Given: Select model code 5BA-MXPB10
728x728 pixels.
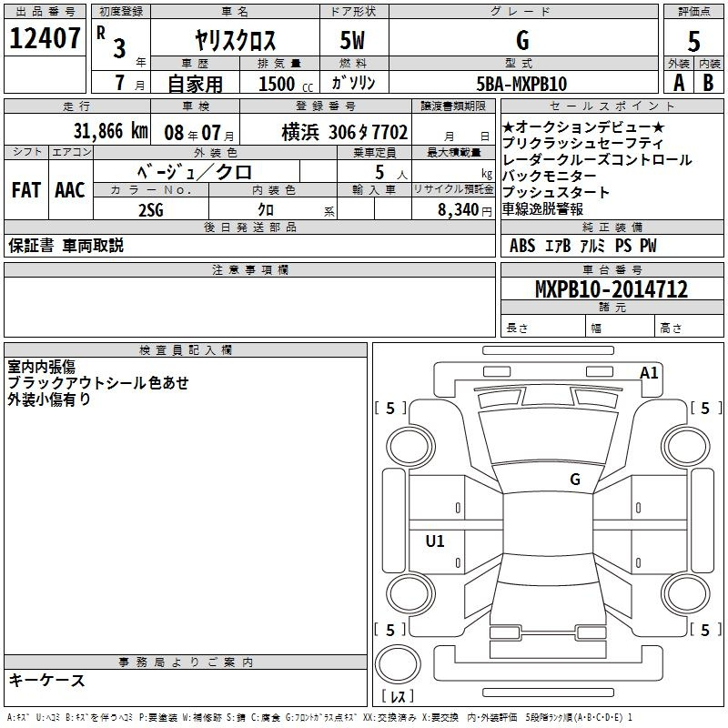Looking at the screenshot, I should coord(521,84).
